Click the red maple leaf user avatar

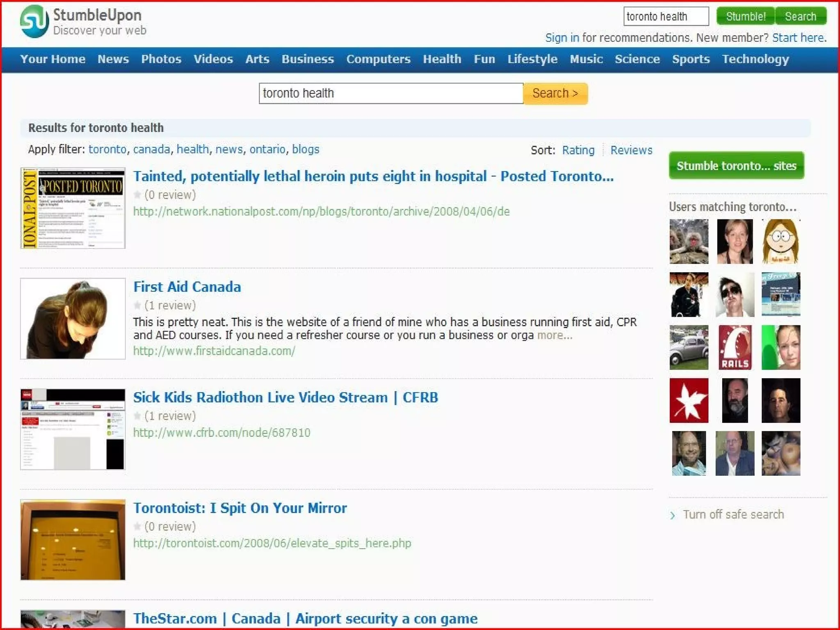(x=689, y=400)
